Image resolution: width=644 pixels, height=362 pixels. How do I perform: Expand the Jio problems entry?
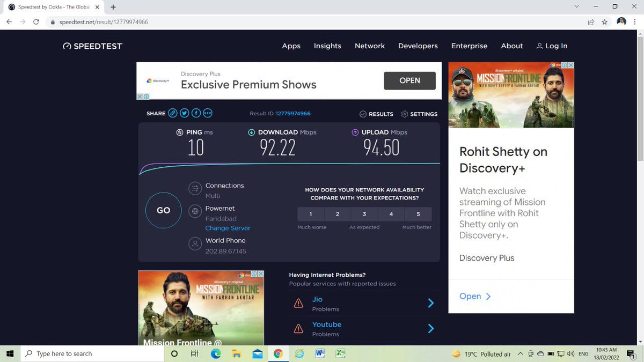click(x=364, y=304)
